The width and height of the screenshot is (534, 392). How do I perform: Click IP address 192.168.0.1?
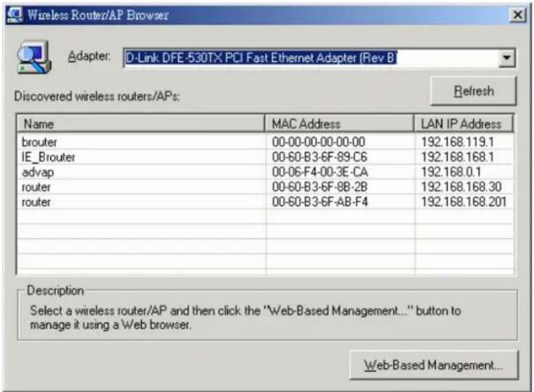[451, 172]
